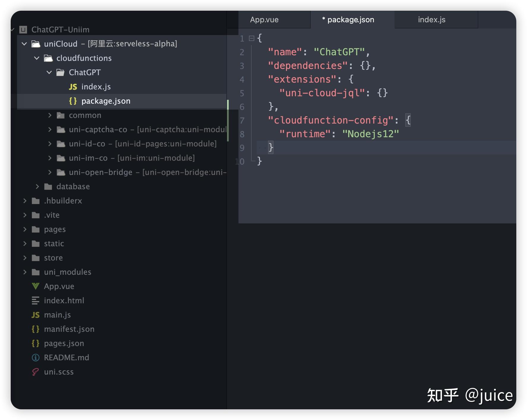Collapse the cloudfunctions folder
Image resolution: width=527 pixels, height=420 pixels.
37,58
